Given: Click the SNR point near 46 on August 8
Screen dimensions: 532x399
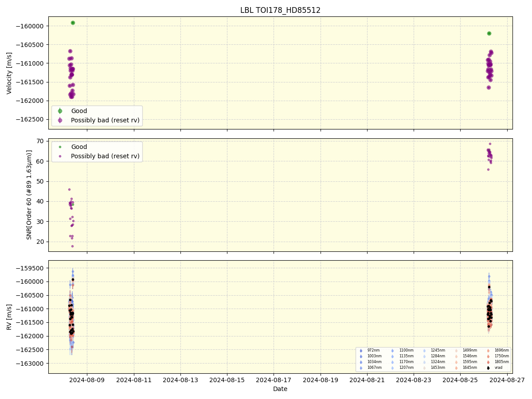Looking at the screenshot, I should click(x=69, y=189).
